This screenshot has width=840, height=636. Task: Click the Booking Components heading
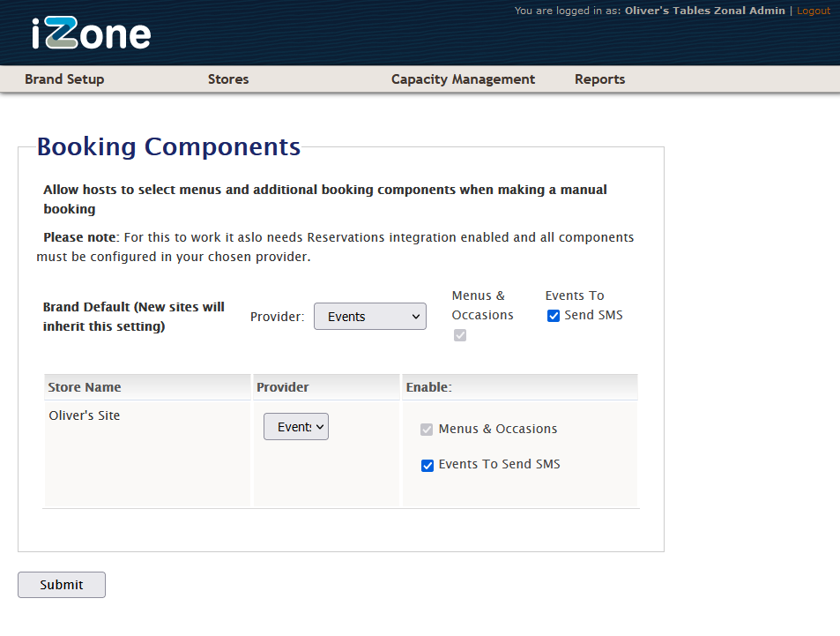[168, 146]
